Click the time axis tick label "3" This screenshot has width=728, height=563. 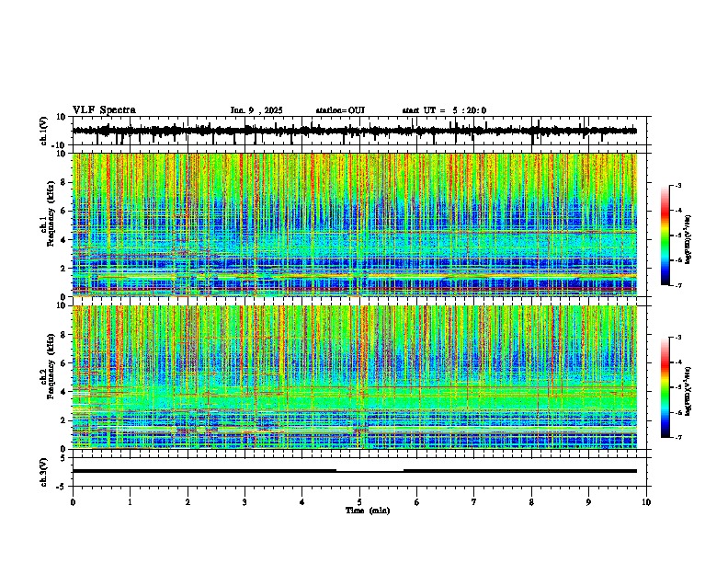[x=245, y=502]
